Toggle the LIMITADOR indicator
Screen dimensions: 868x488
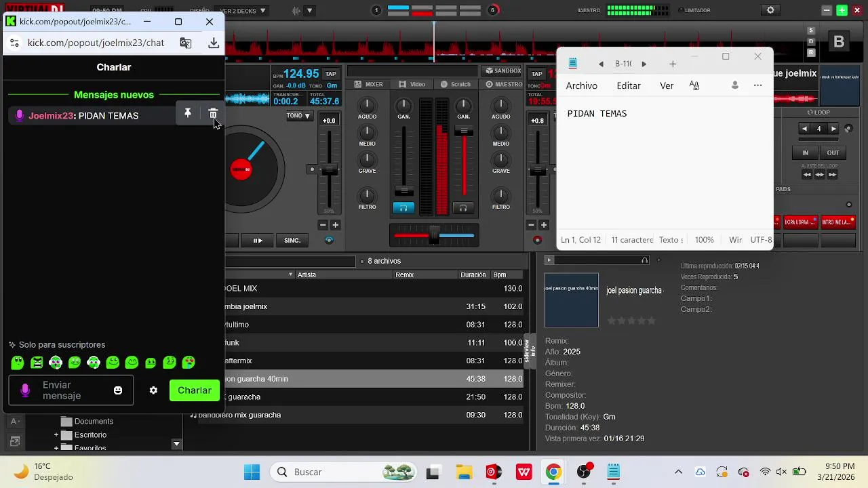pos(694,10)
